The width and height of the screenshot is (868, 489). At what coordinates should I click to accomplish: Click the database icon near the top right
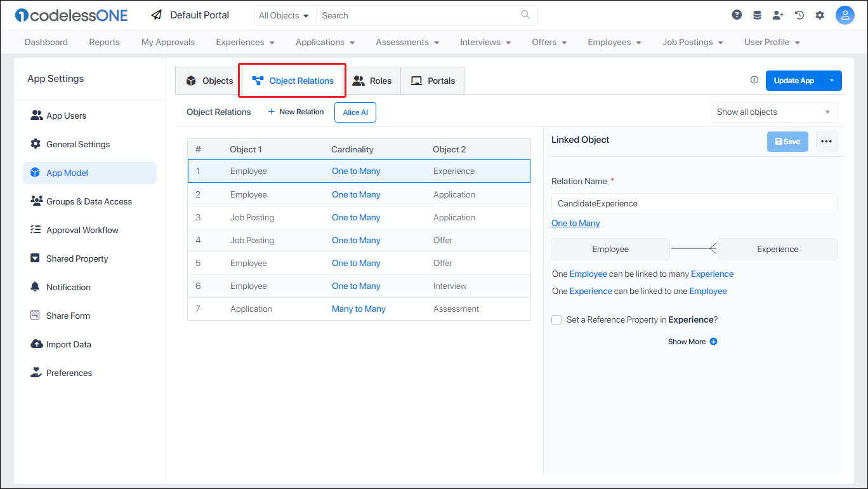click(757, 14)
